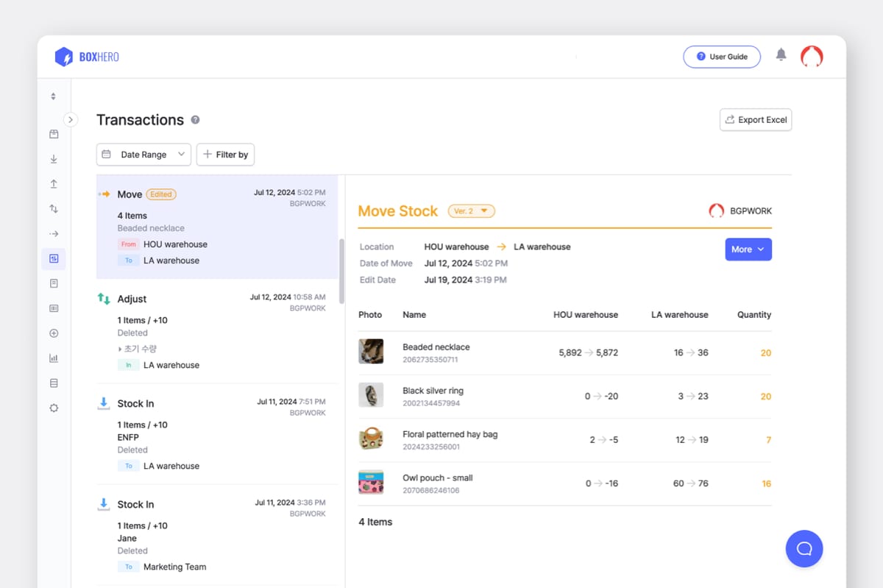Open the analytics bar chart icon
Viewport: 883px width, 588px height.
pyautogui.click(x=53, y=358)
